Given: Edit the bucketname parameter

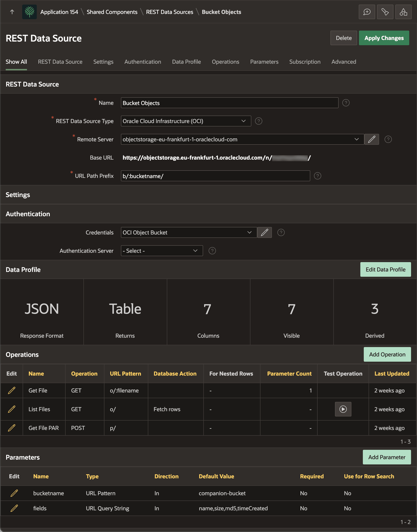Looking at the screenshot, I should coord(14,493).
